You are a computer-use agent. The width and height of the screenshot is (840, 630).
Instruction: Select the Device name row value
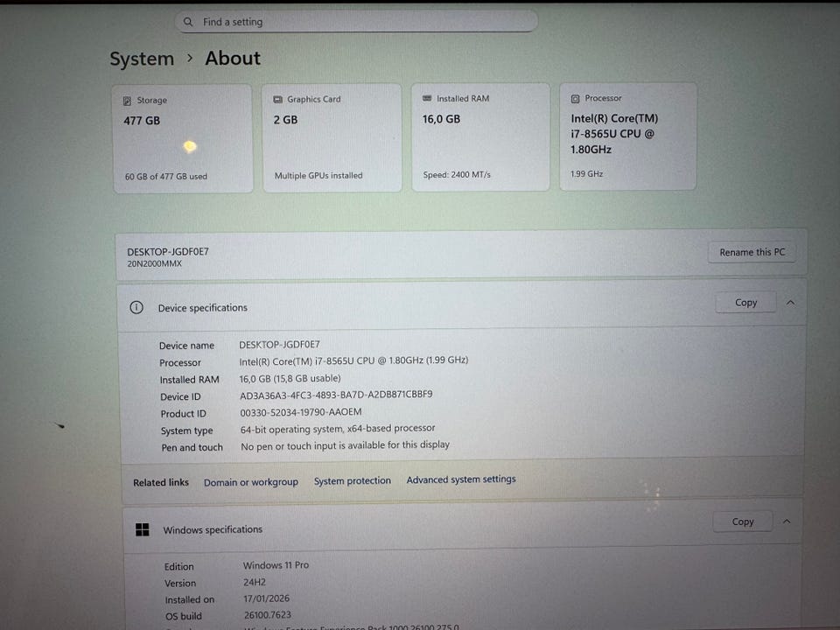click(x=279, y=345)
